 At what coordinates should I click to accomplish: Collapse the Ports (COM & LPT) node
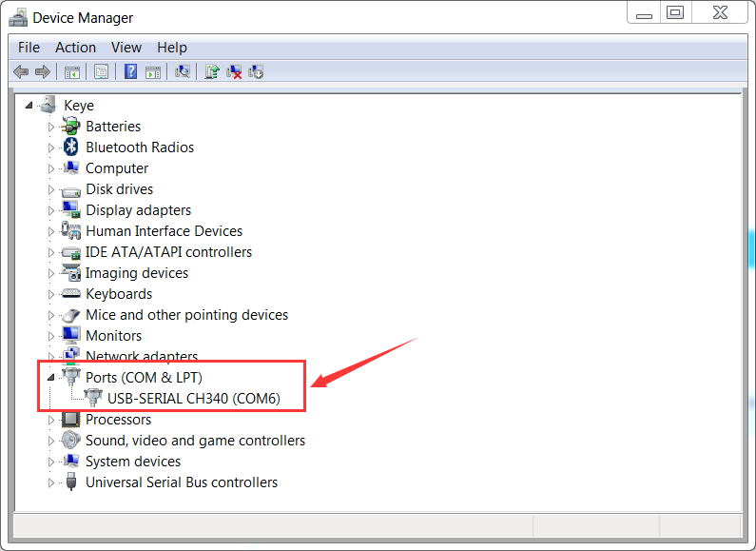click(51, 378)
